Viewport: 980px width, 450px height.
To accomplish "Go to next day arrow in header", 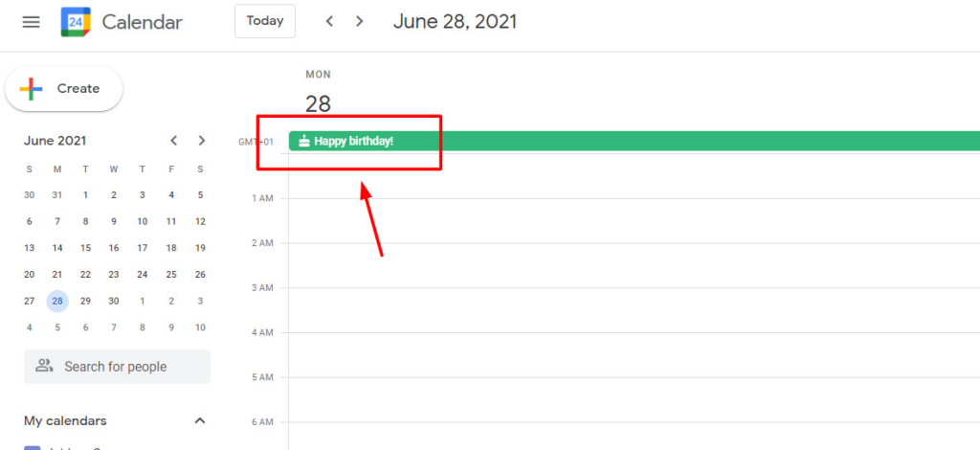I will point(360,22).
